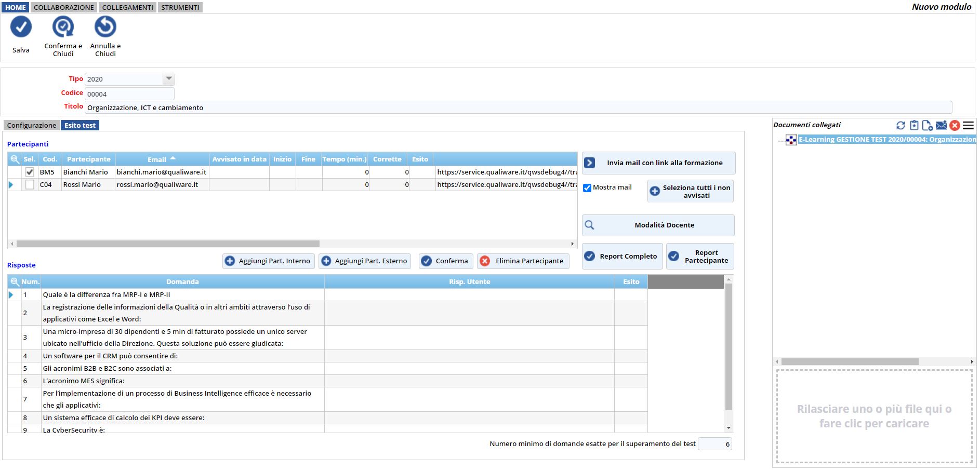Open the COLLABORAZIONE ribbon tab
This screenshot has width=980, height=471.
coord(64,7)
